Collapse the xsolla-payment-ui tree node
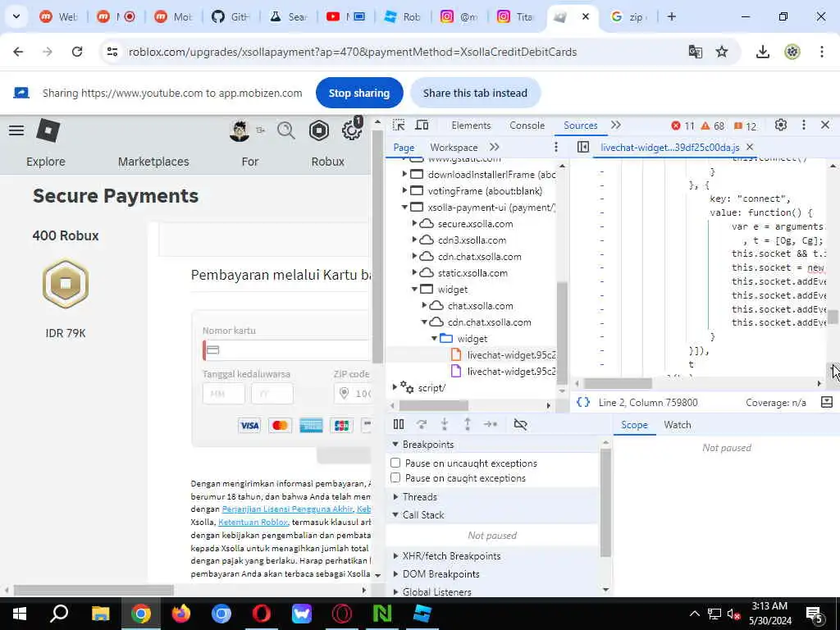The height and width of the screenshot is (630, 840). pyautogui.click(x=404, y=208)
